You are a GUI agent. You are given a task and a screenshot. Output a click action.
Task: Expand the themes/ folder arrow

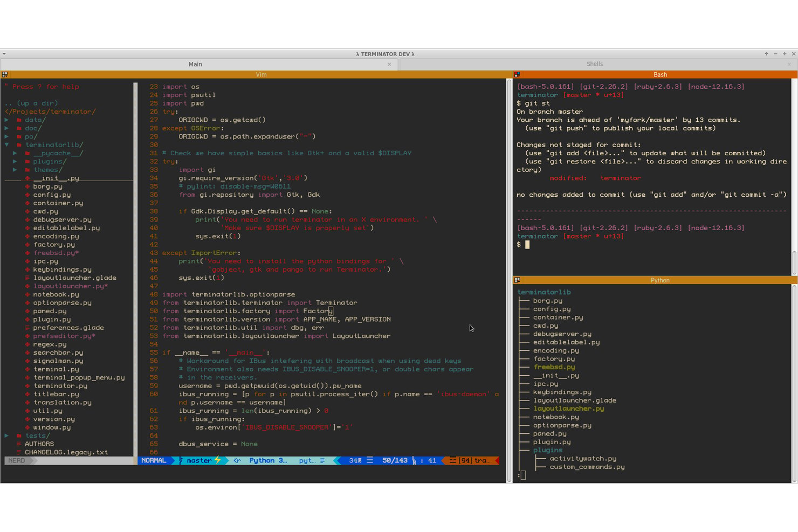(x=15, y=170)
